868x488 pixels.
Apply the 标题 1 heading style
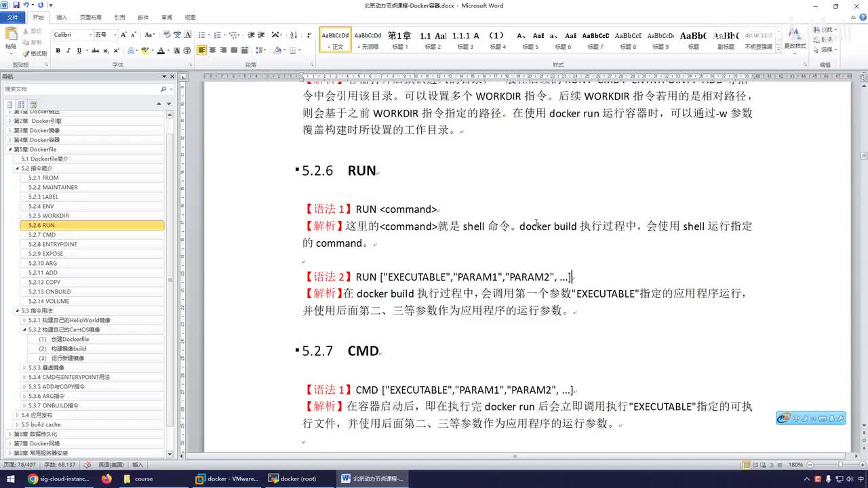pos(400,39)
